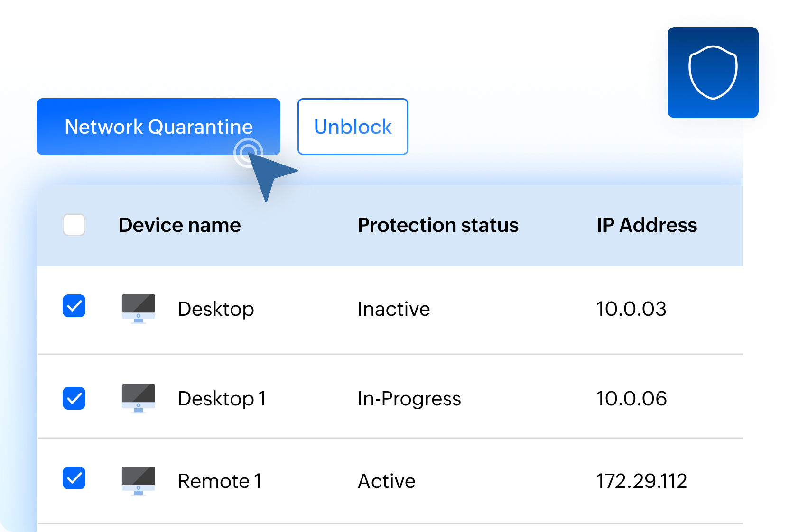789x532 pixels.
Task: Click the blue shield security icon
Action: [x=713, y=71]
